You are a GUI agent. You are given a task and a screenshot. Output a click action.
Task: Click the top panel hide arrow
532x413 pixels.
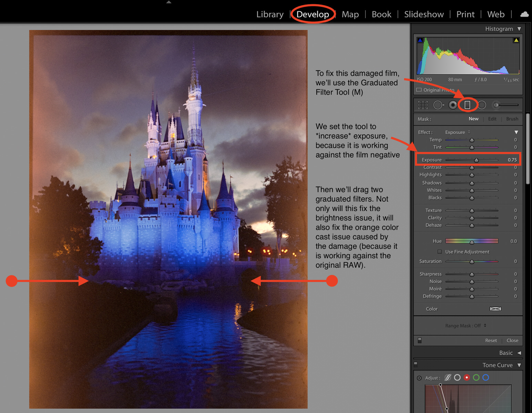169,2
